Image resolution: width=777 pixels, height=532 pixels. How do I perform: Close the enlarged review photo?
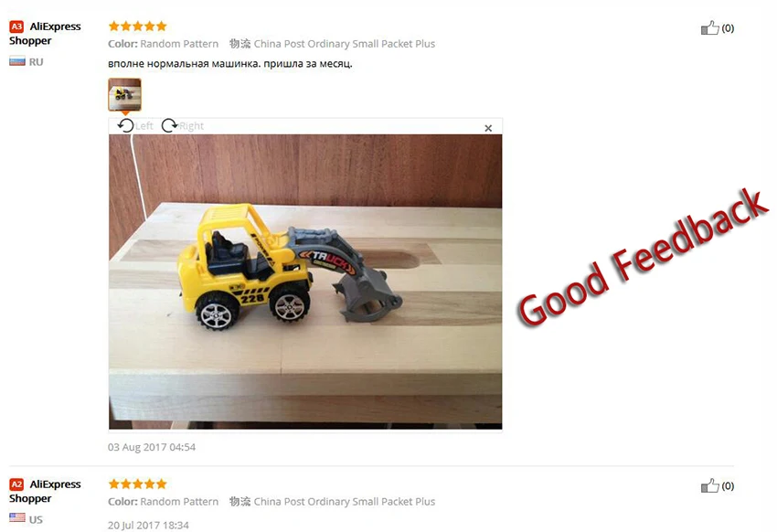point(488,128)
